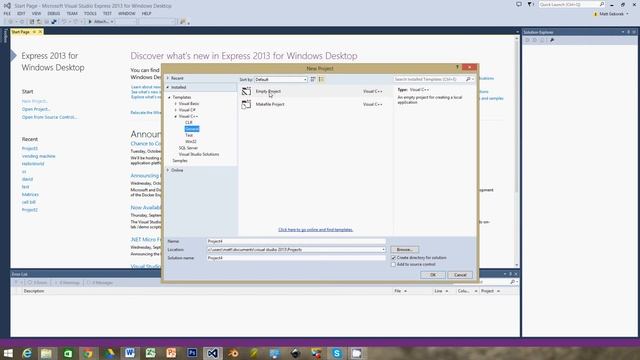The width and height of the screenshot is (640, 360).
Task: Collapse the Installed section
Action: [168, 87]
